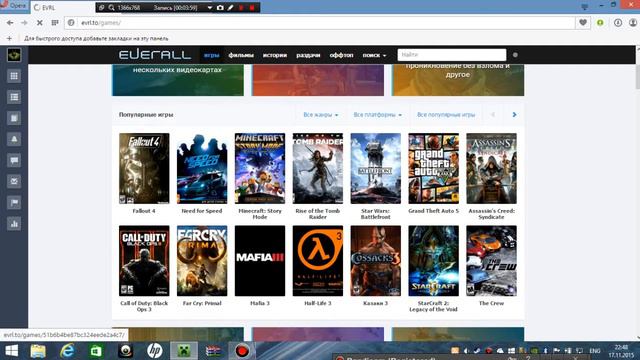The height and width of the screenshot is (360, 640).
Task: Take a screenshot with recorder camera icon
Action: 220,8
